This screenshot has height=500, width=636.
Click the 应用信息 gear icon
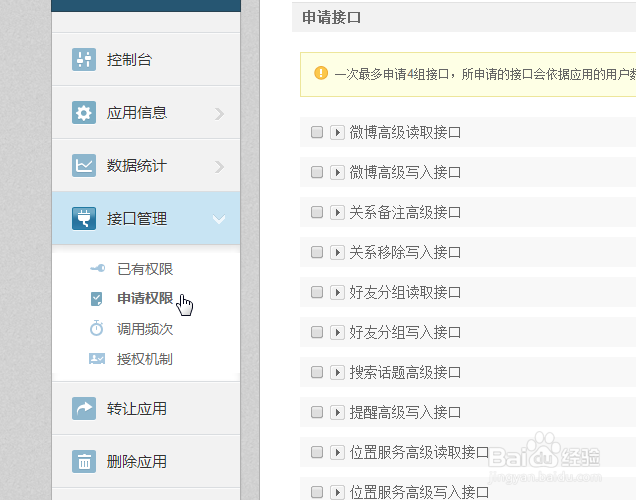click(x=84, y=112)
